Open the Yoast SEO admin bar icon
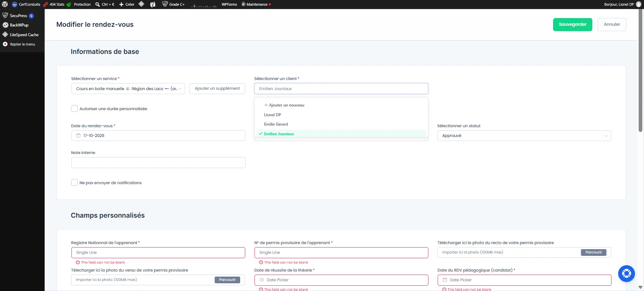644x291 pixels. pos(153,4)
